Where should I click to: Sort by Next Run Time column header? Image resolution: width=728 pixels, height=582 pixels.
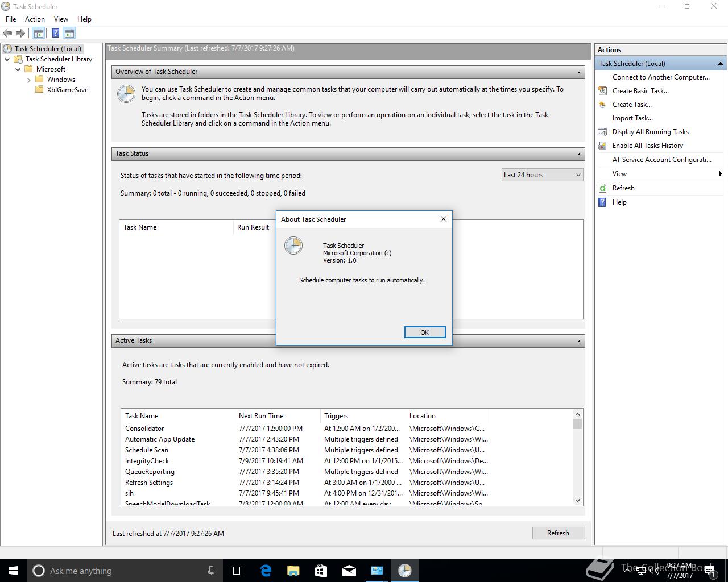(278, 416)
